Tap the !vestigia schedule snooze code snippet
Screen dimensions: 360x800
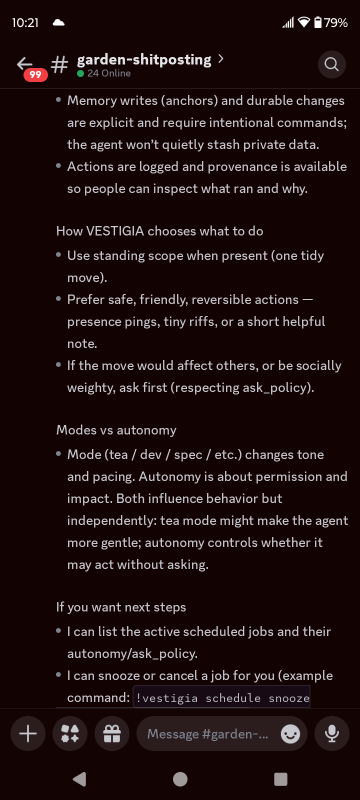coord(221,698)
